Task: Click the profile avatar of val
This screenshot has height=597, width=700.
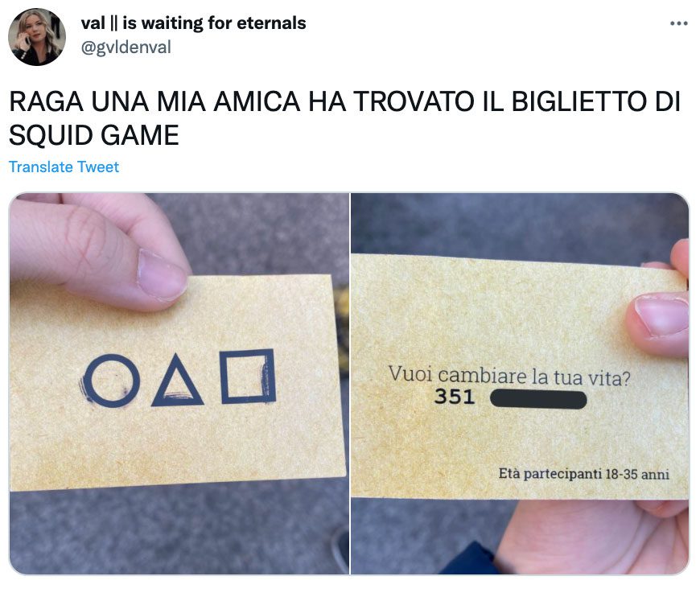Action: click(37, 37)
